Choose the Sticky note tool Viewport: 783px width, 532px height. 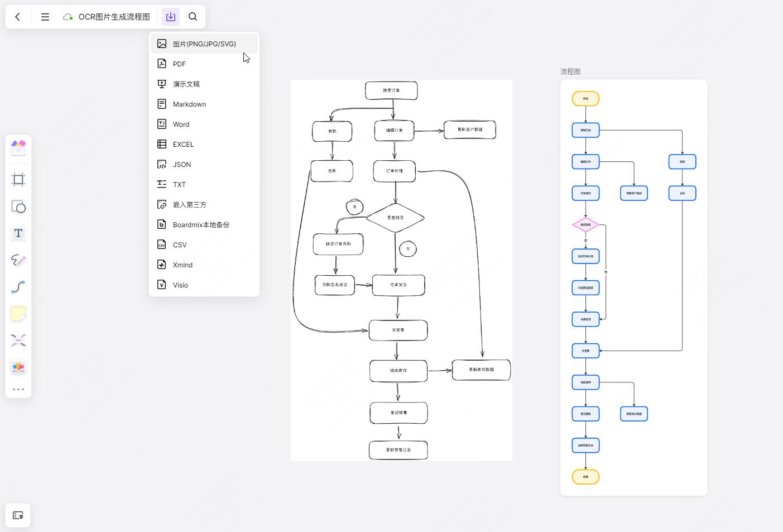click(x=18, y=314)
